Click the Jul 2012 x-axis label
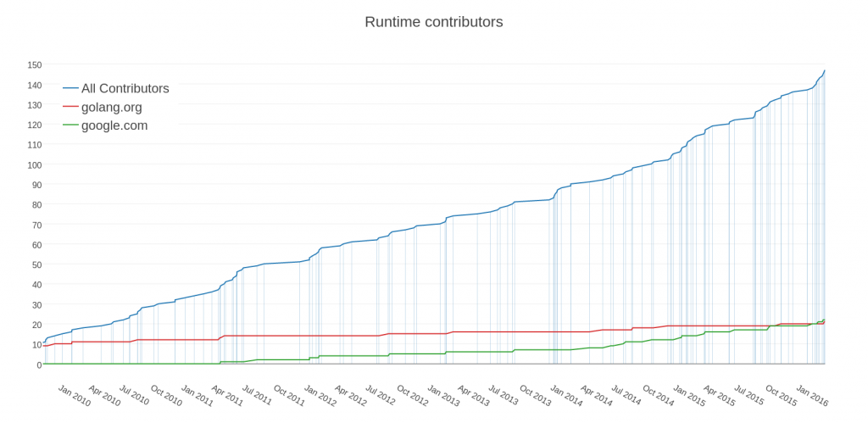Screen dimensions: 868x423 (x=381, y=396)
